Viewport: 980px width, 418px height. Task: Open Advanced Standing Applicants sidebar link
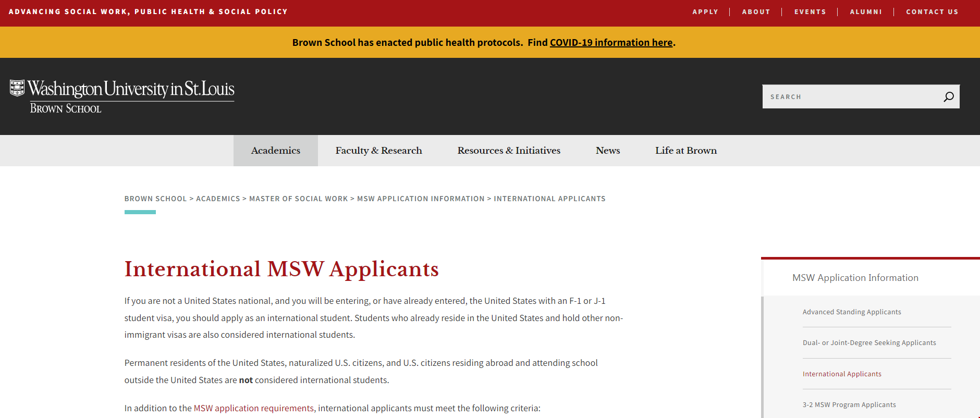pyautogui.click(x=852, y=312)
